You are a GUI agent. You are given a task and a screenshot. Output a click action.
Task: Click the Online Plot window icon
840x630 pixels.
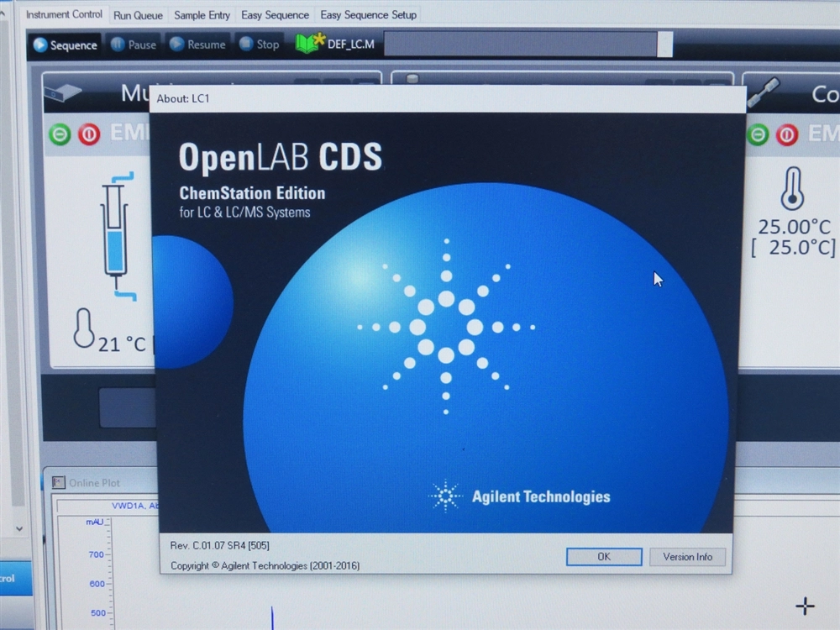(x=59, y=482)
